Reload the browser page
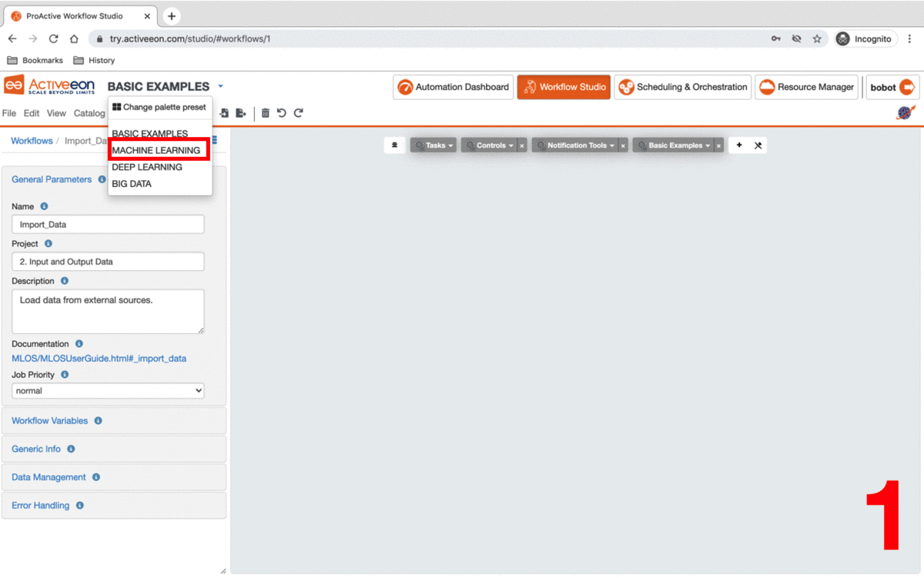This screenshot has width=924, height=578. 53,38
